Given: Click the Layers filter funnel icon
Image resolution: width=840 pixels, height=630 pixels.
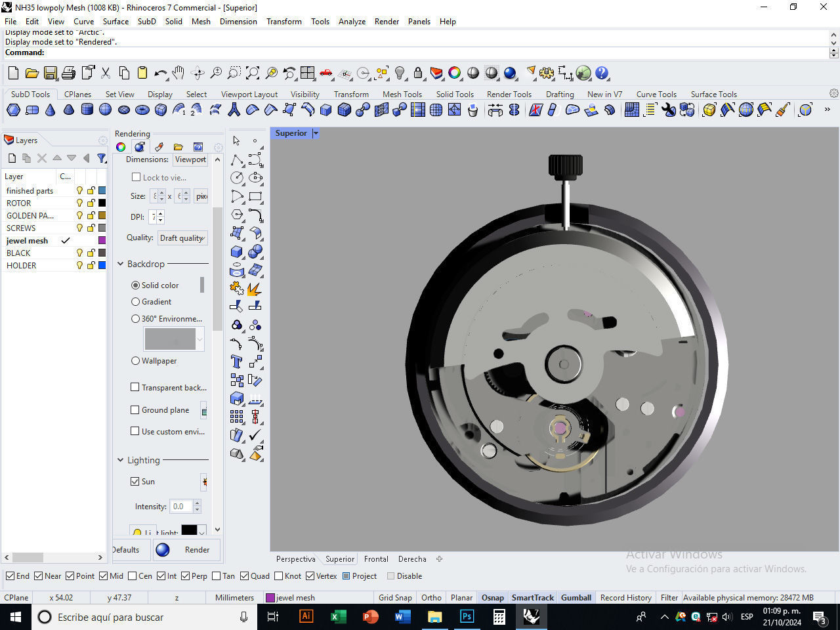Looking at the screenshot, I should 101,158.
